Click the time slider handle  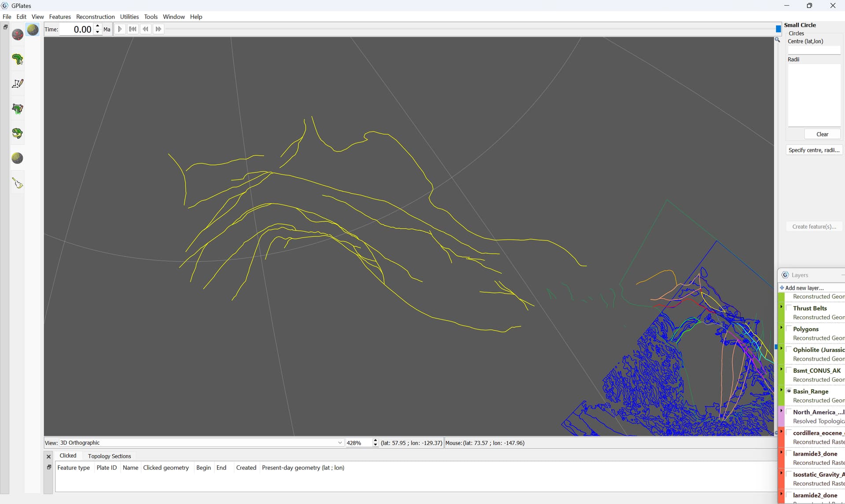778,29
